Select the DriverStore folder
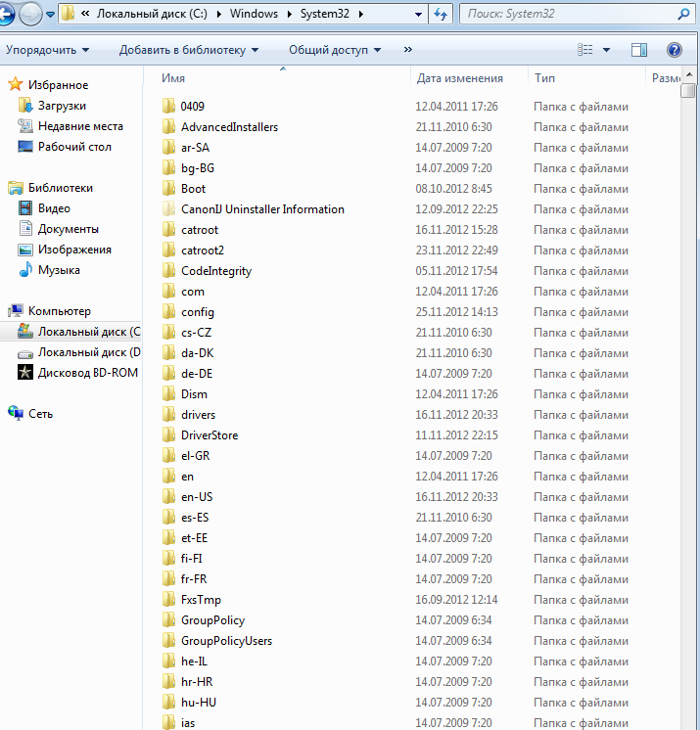The height and width of the screenshot is (730, 700). (209, 435)
